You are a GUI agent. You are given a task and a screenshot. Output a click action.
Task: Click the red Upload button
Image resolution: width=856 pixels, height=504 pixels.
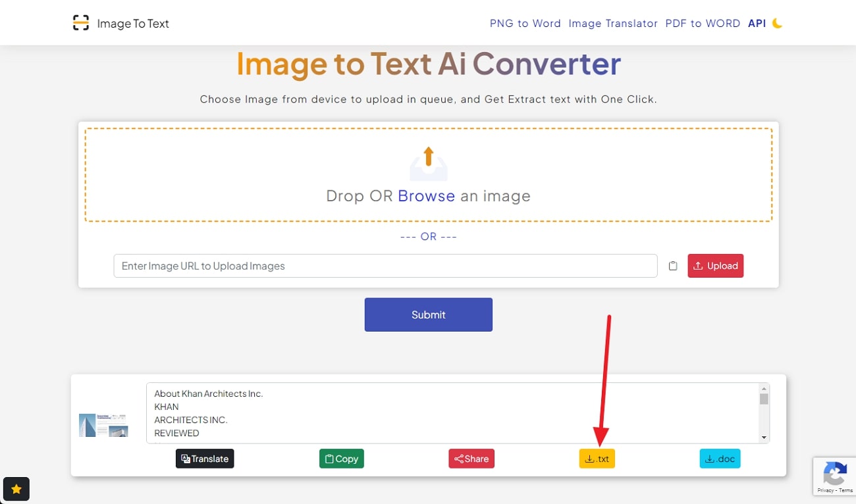tap(716, 265)
